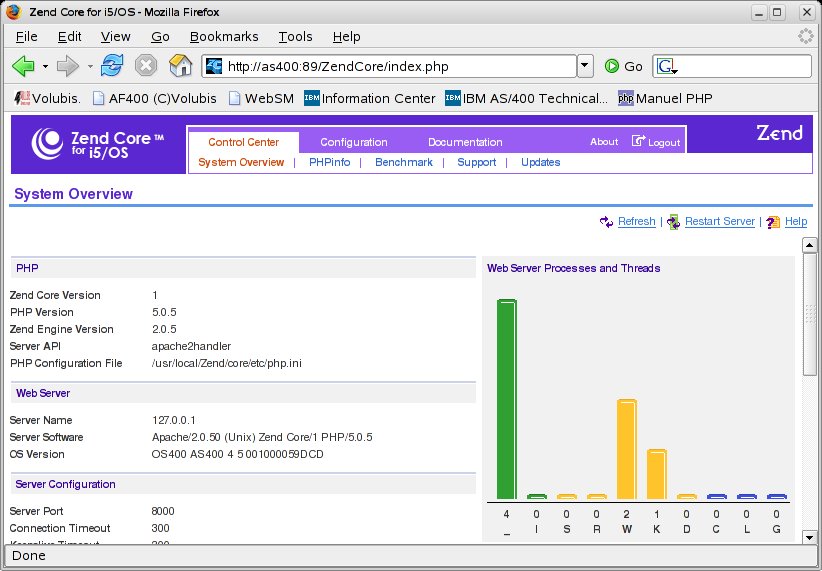Click the Firefox Back arrow button

coord(23,66)
